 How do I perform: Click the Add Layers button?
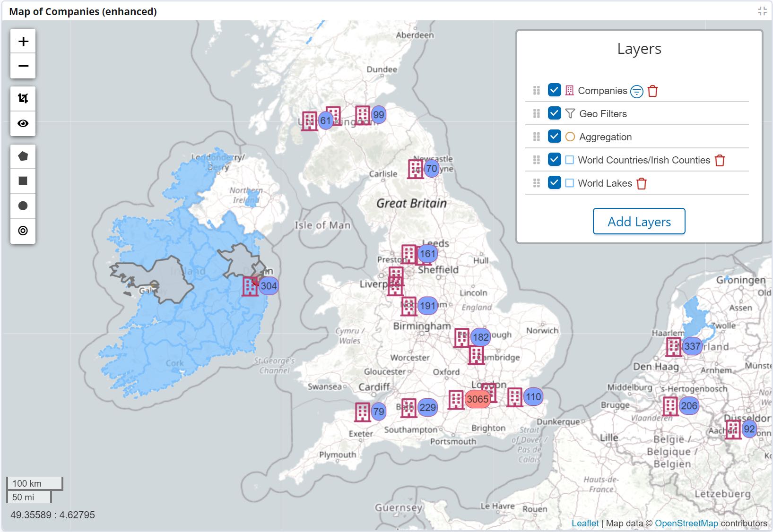click(639, 222)
